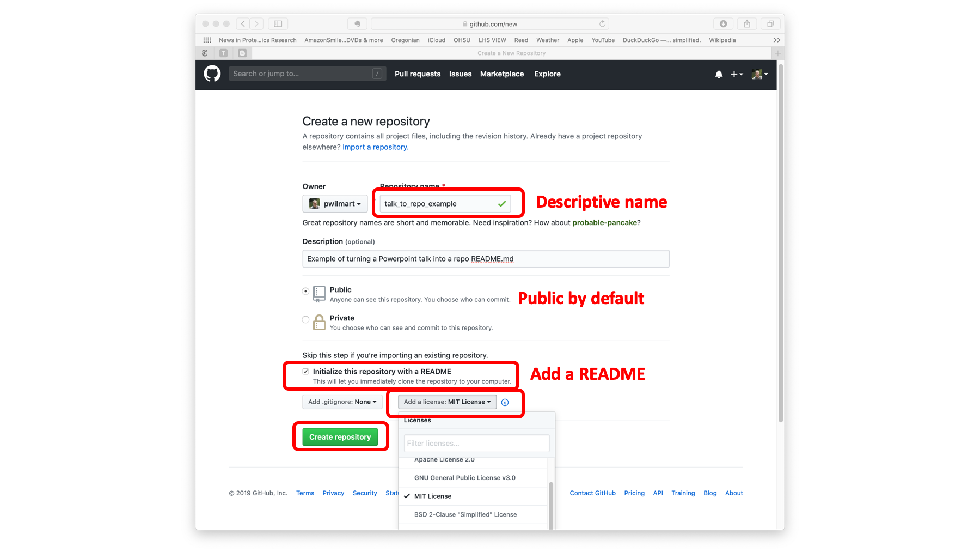This screenshot has width=980, height=552.
Task: Follow the Import a repository link
Action: 375,147
